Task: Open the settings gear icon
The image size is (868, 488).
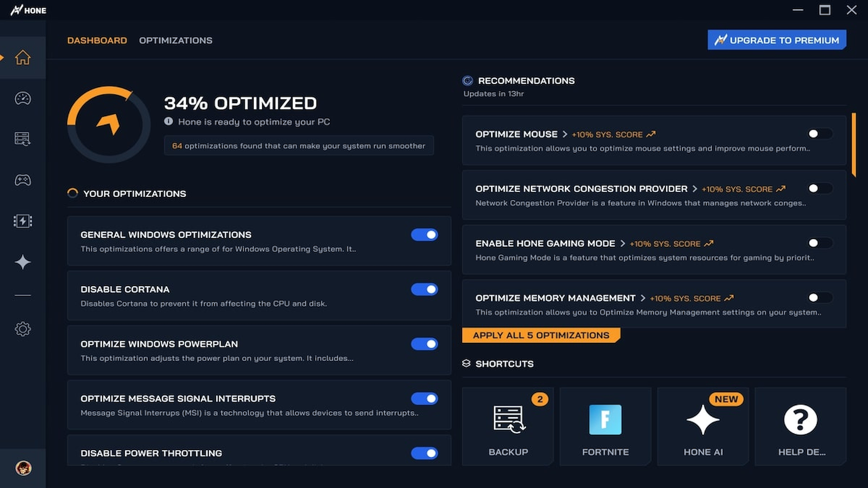Action: (x=23, y=329)
